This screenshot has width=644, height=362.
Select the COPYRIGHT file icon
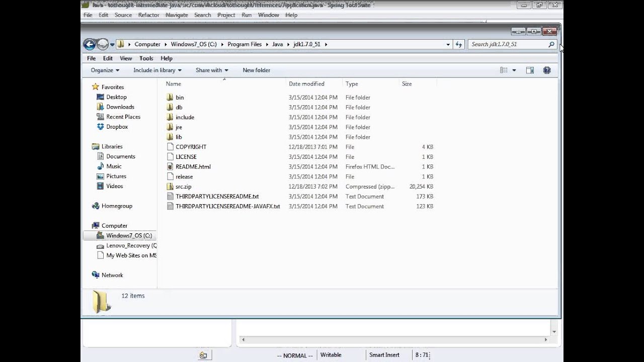pos(170,147)
